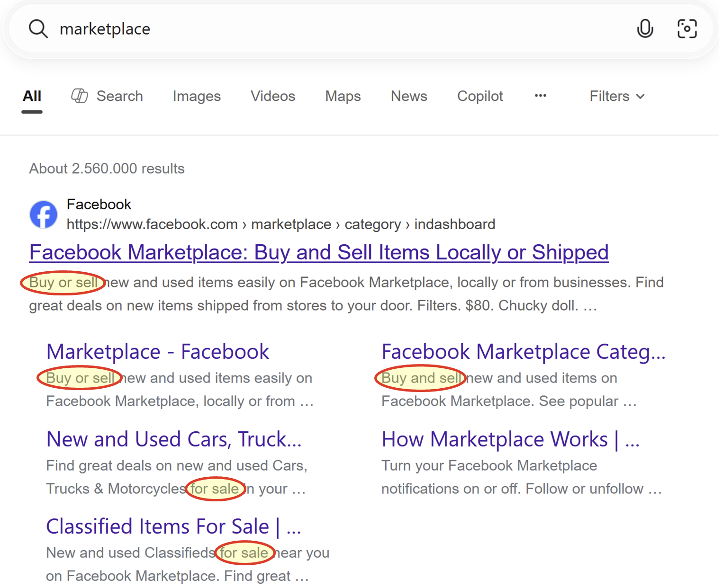The height and width of the screenshot is (588, 723).
Task: Click the Facebook logo favicon
Action: click(x=44, y=214)
